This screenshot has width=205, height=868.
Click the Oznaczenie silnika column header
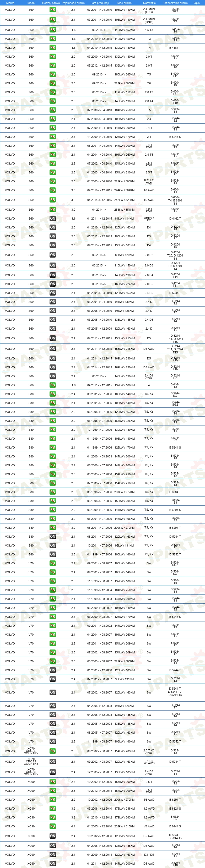pyautogui.click(x=175, y=3)
